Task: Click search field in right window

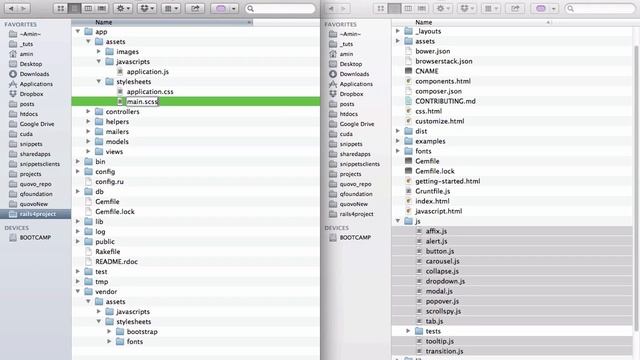Action: click(x=600, y=8)
